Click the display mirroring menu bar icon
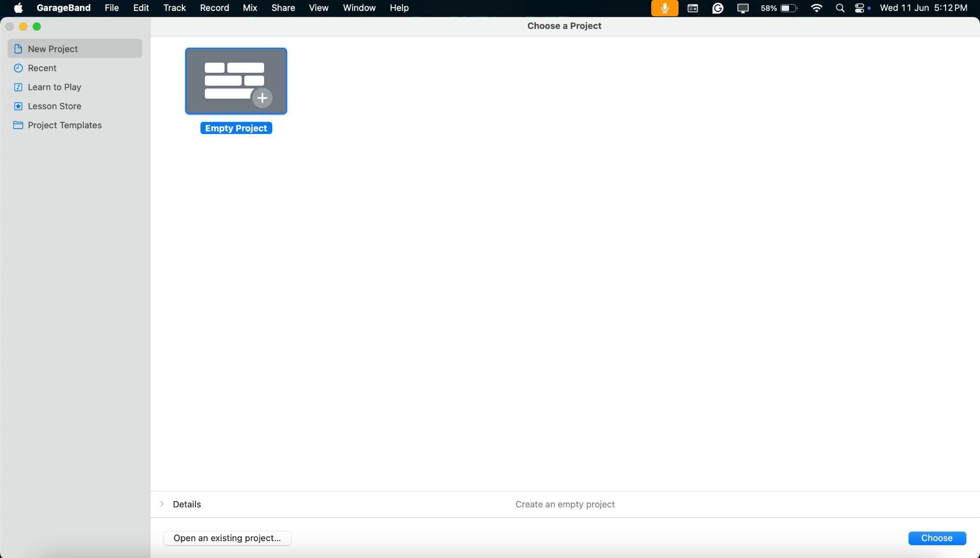980x558 pixels. 743,8
